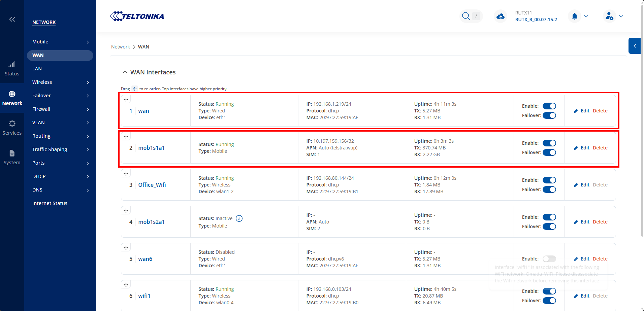Open the blue side panel arrow tab
This screenshot has height=311, width=644.
point(635,46)
